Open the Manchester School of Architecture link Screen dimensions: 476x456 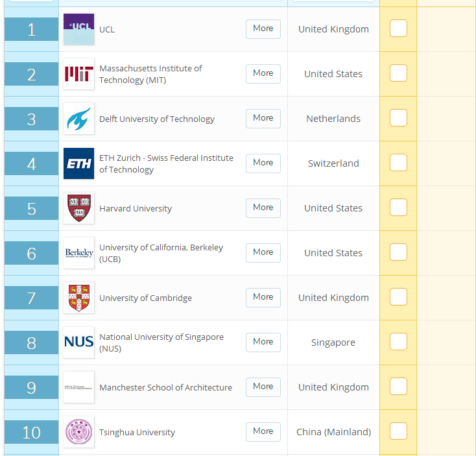pos(165,387)
